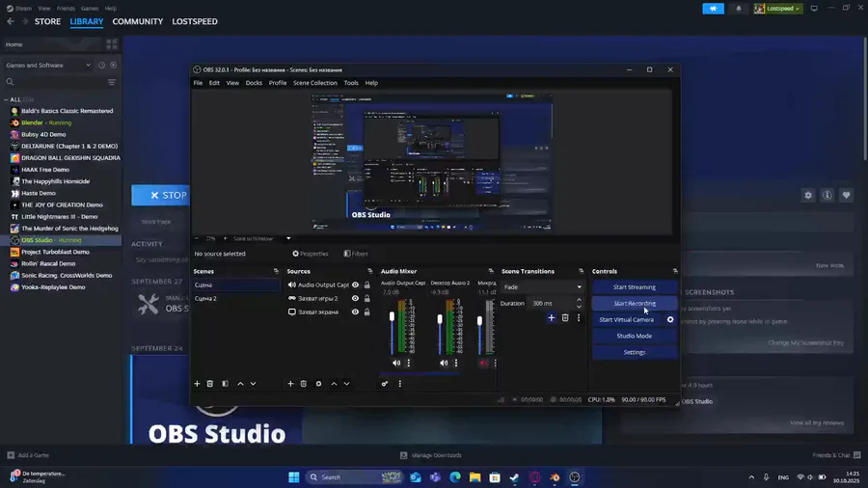This screenshot has width=868, height=488.
Task: Open scene filters icon in Scenes panel
Action: (x=225, y=384)
